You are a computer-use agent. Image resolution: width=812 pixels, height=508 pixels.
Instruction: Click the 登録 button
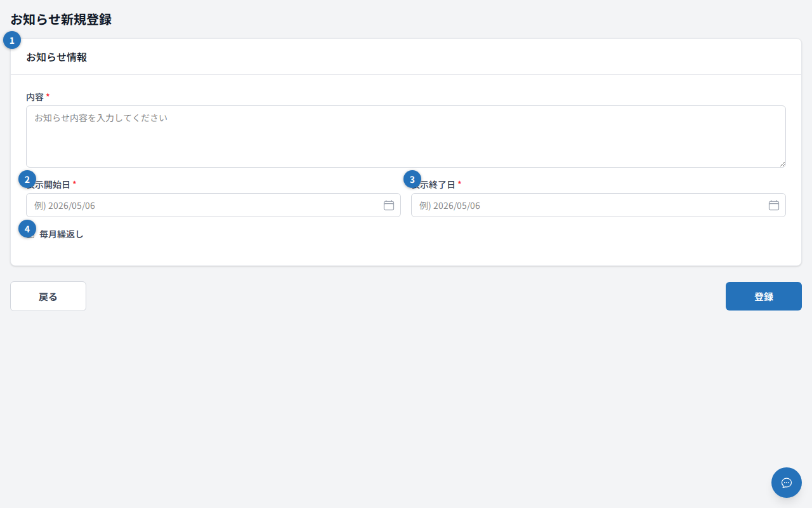(x=764, y=297)
